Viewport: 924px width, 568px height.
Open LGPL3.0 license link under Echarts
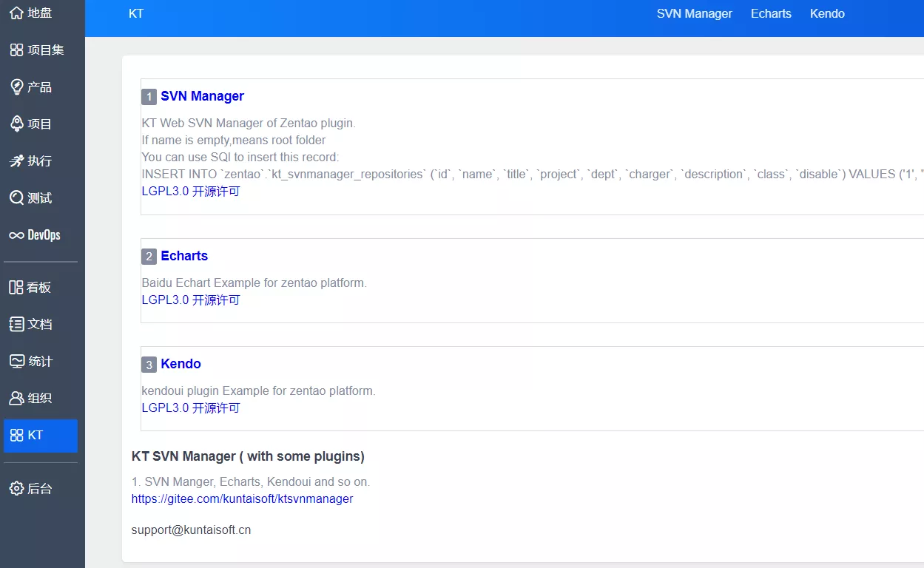191,300
